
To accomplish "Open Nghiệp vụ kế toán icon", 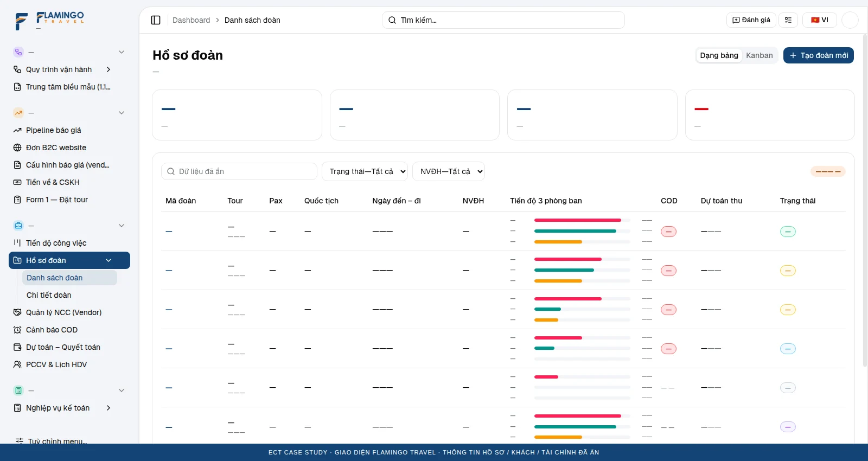I will click(x=17, y=408).
